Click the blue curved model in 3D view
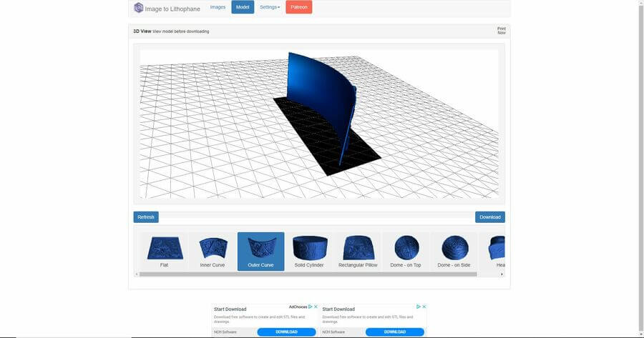Screen dimensions: 644x338 point(315,93)
